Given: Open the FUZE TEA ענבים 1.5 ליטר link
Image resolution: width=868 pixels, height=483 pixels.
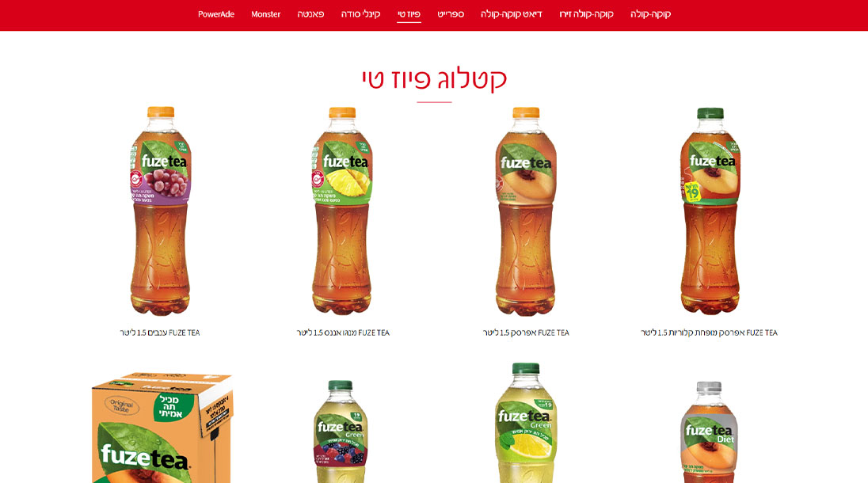Looking at the screenshot, I should pyautogui.click(x=160, y=333).
